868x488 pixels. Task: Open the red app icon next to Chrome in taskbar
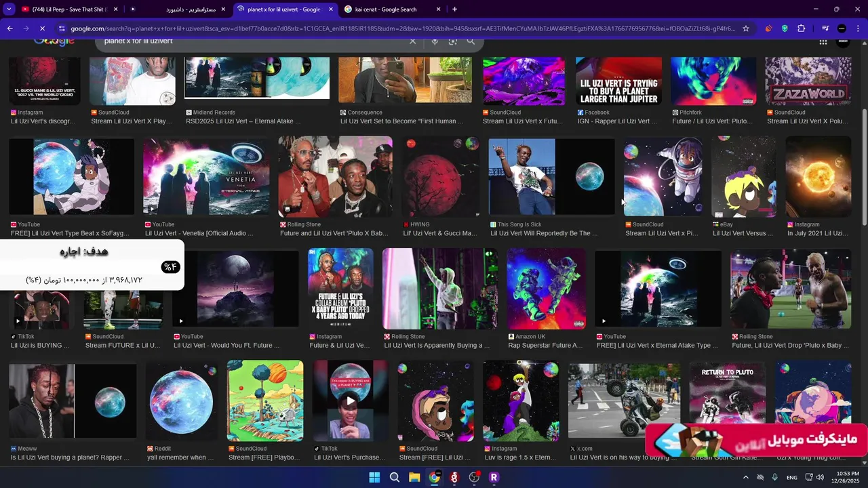point(454,477)
